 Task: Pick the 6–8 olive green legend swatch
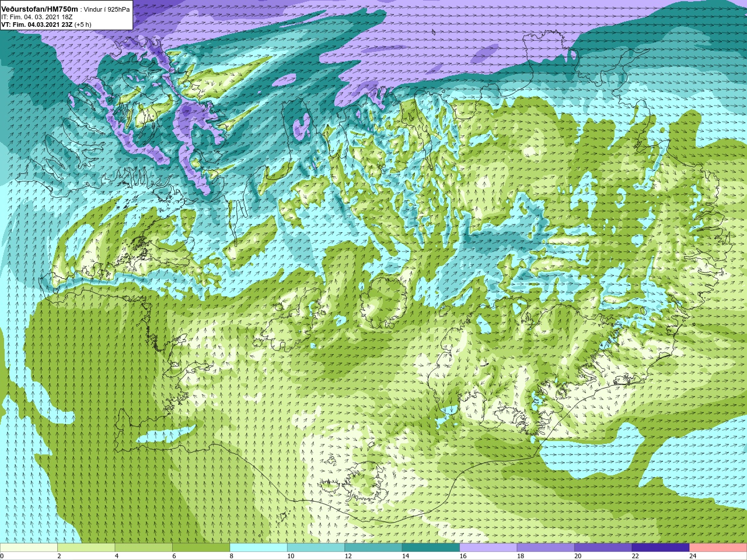(201, 548)
